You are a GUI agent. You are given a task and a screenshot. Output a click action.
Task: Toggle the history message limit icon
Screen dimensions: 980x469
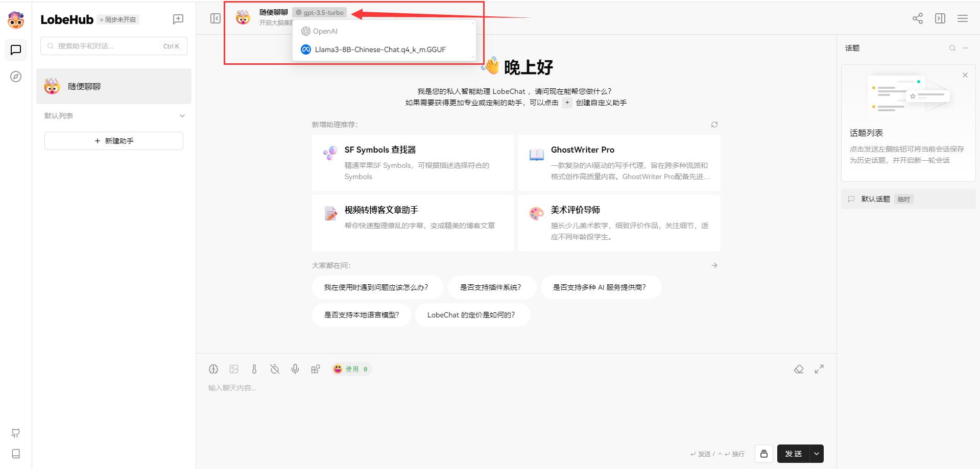(275, 369)
